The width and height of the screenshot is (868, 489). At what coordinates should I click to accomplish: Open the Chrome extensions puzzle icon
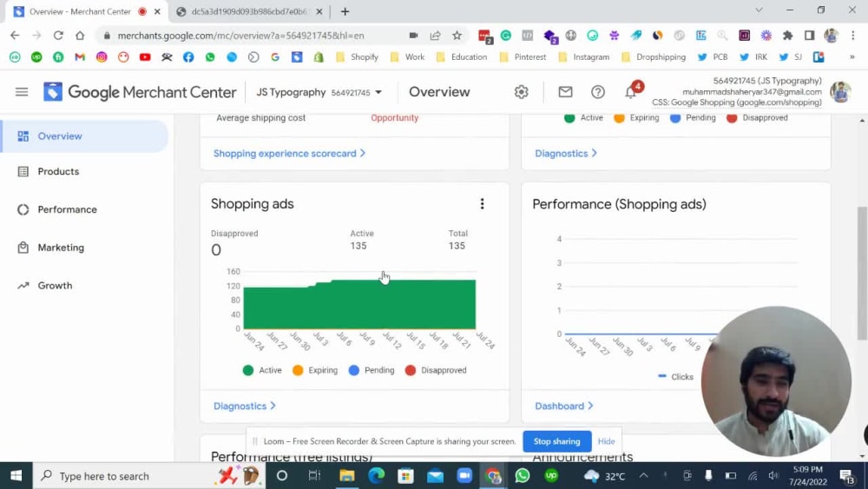pyautogui.click(x=787, y=36)
